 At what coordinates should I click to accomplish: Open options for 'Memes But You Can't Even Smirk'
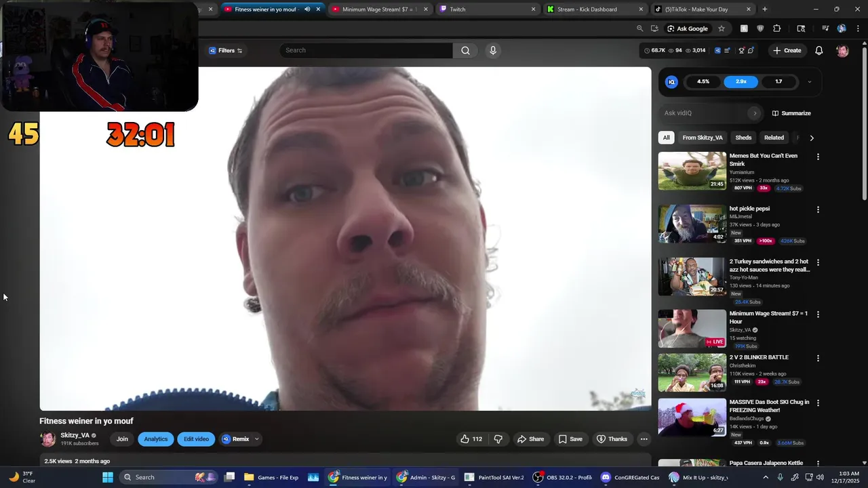point(818,157)
